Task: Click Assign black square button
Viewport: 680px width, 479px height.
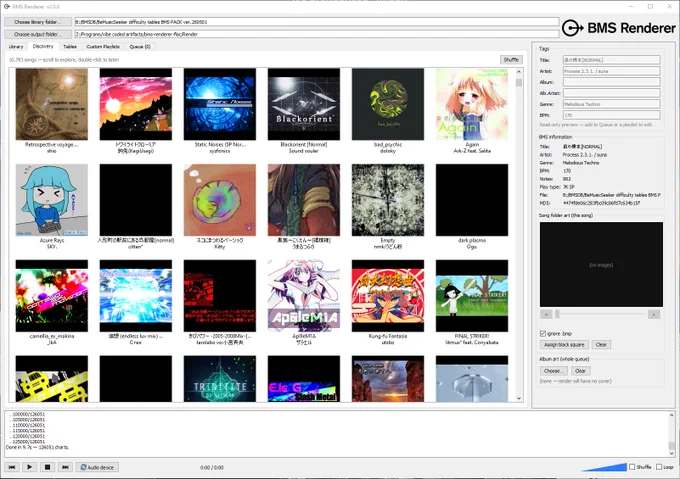Action: click(564, 345)
